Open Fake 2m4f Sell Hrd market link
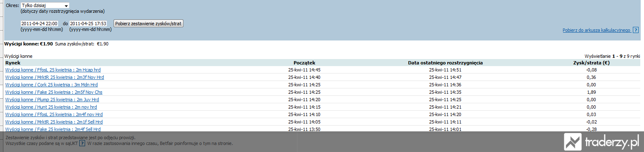 pos(53,129)
